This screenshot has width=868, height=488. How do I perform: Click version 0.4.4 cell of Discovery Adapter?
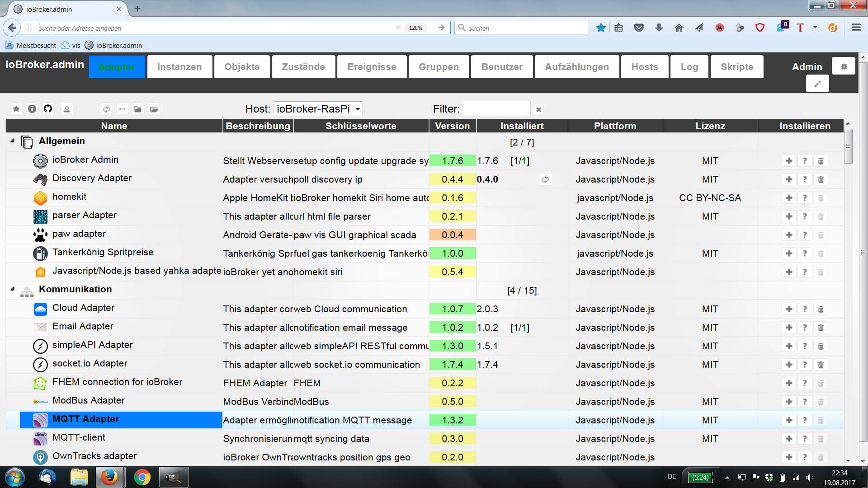click(x=452, y=179)
